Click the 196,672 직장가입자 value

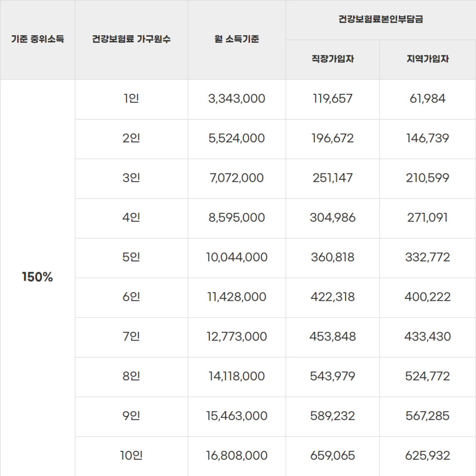[x=333, y=139]
